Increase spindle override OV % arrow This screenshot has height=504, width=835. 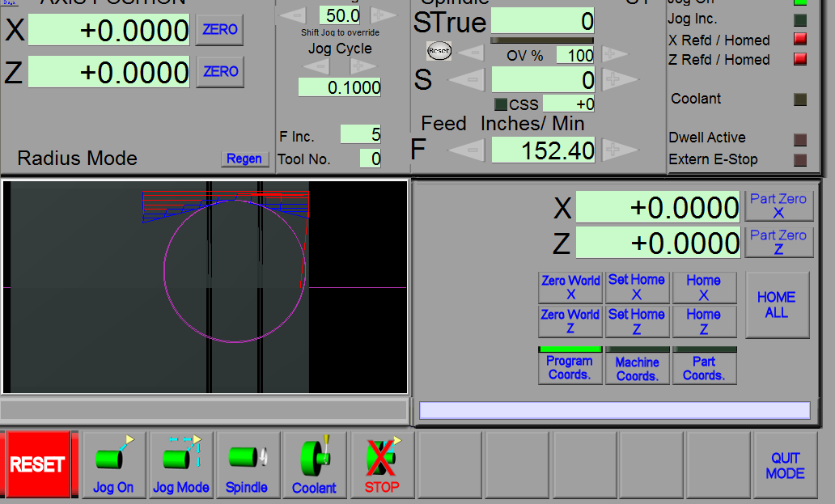pos(615,53)
